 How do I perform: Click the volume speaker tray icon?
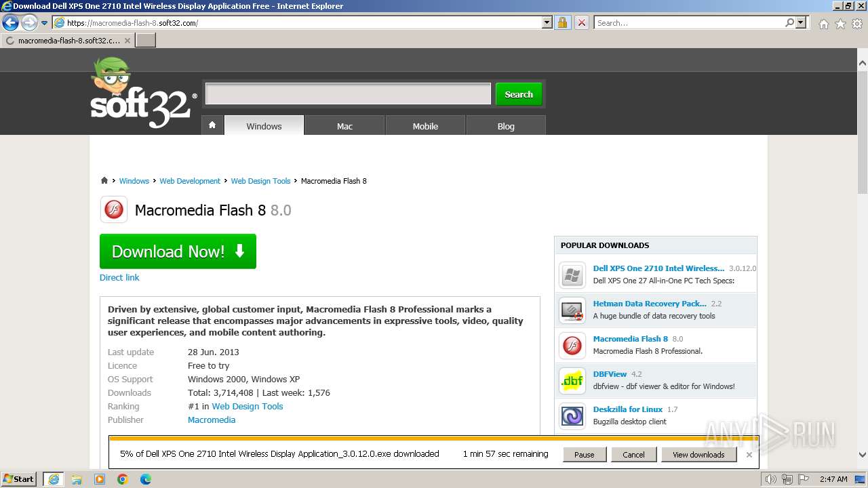(770, 479)
